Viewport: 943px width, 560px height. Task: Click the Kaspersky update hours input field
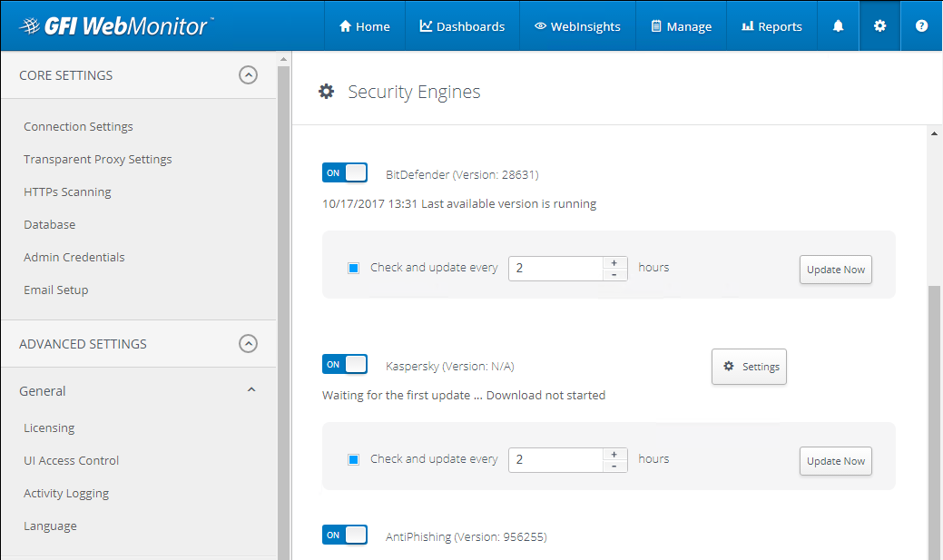coord(555,459)
